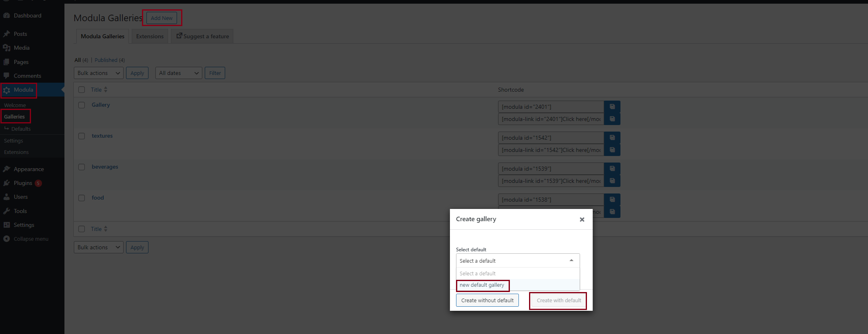Copy the modula-link id="1542" shortcode

click(x=612, y=150)
